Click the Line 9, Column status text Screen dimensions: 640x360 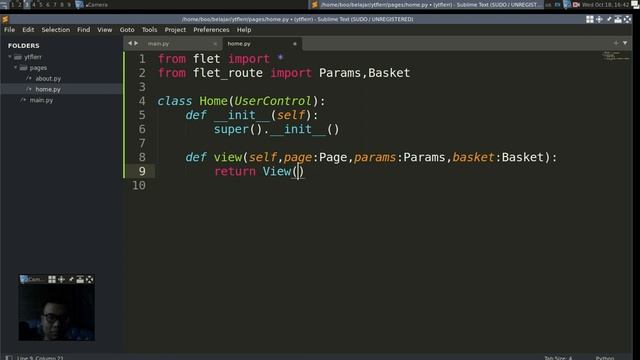click(40, 358)
